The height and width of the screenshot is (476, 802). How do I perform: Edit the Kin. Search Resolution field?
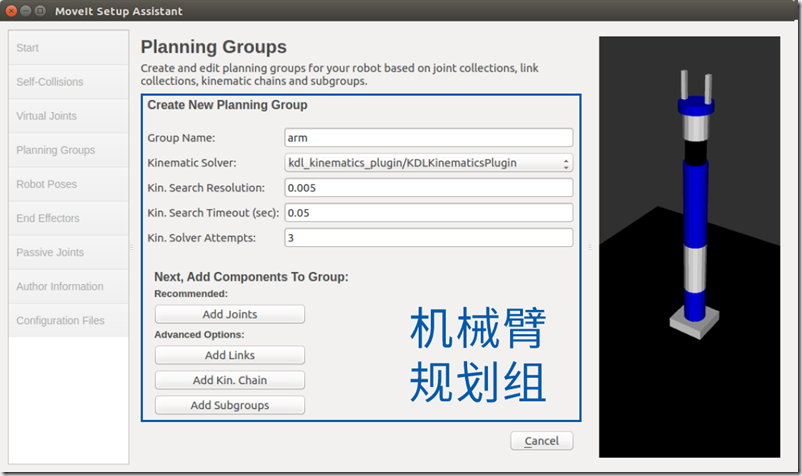[x=429, y=188]
